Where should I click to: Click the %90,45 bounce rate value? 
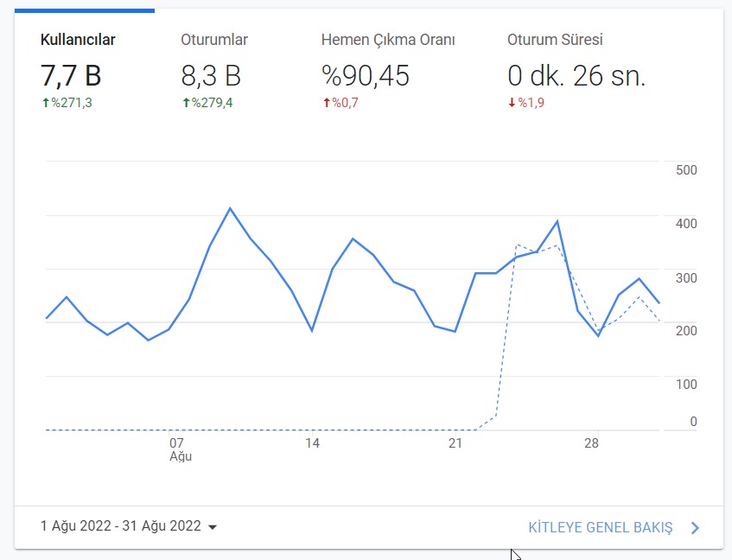click(366, 75)
